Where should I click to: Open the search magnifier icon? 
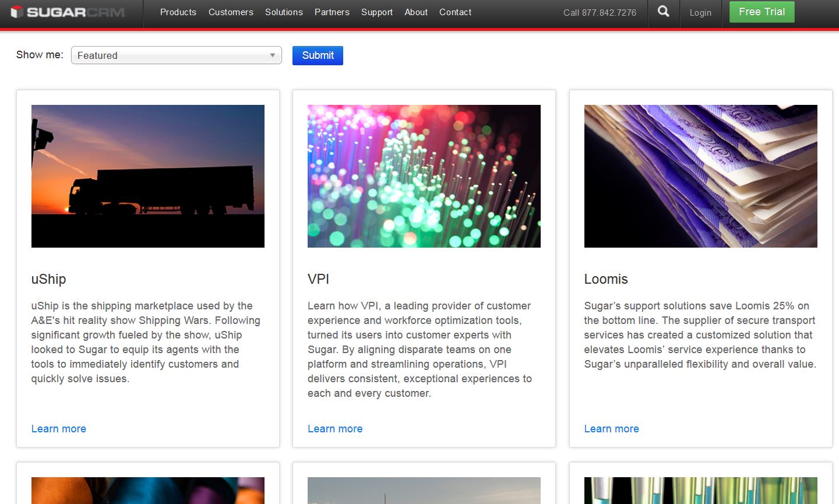[664, 12]
